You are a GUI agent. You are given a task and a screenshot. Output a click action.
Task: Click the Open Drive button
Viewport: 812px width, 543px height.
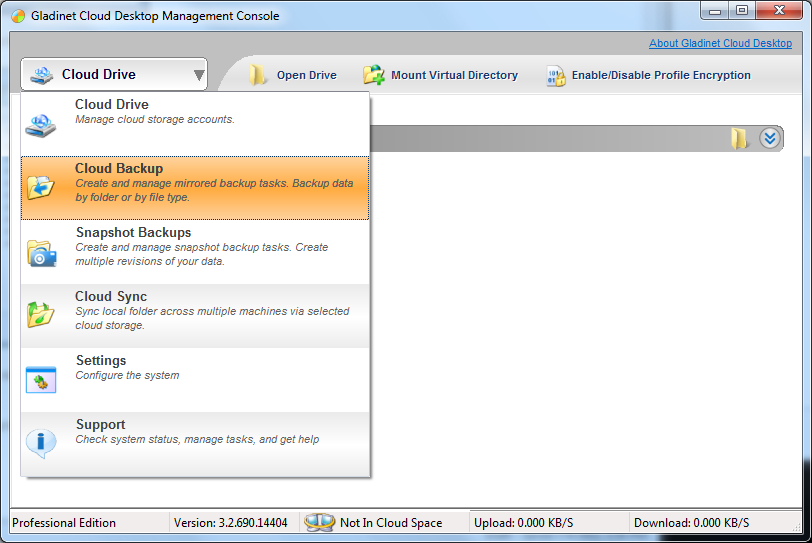[293, 75]
